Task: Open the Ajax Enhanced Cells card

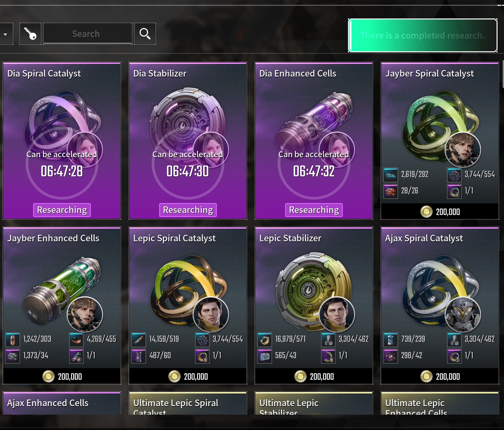Action: (x=62, y=403)
